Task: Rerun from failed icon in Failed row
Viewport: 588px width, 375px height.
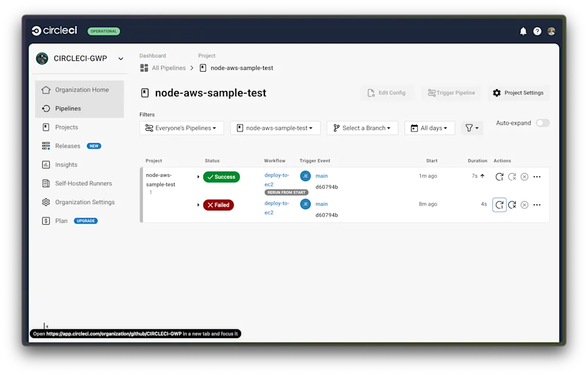Action: click(x=512, y=205)
